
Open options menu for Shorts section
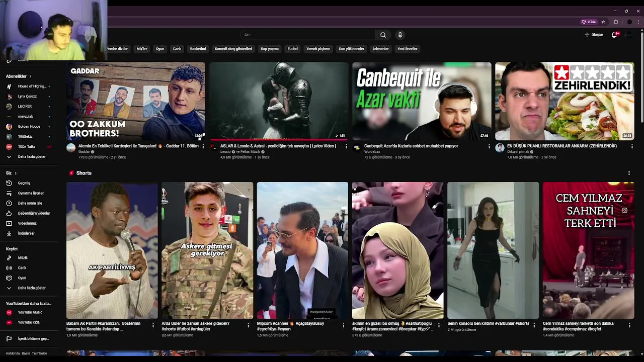(x=629, y=173)
